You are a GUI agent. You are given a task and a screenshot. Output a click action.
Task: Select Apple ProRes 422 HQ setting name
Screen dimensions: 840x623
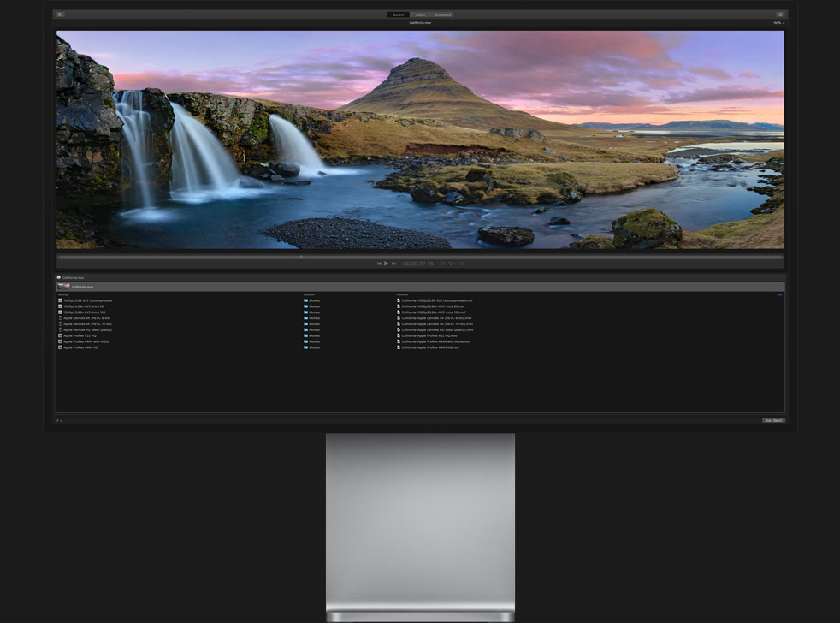pos(80,335)
